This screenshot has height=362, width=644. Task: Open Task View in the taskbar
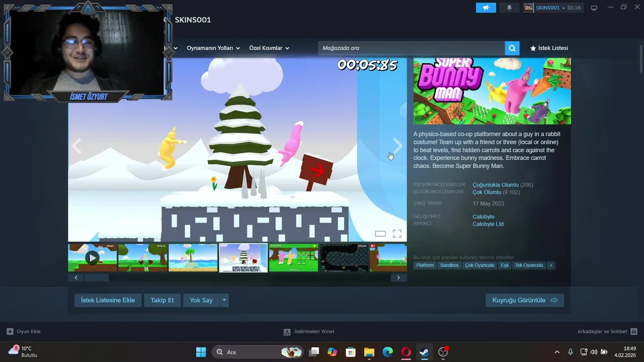coord(314,352)
